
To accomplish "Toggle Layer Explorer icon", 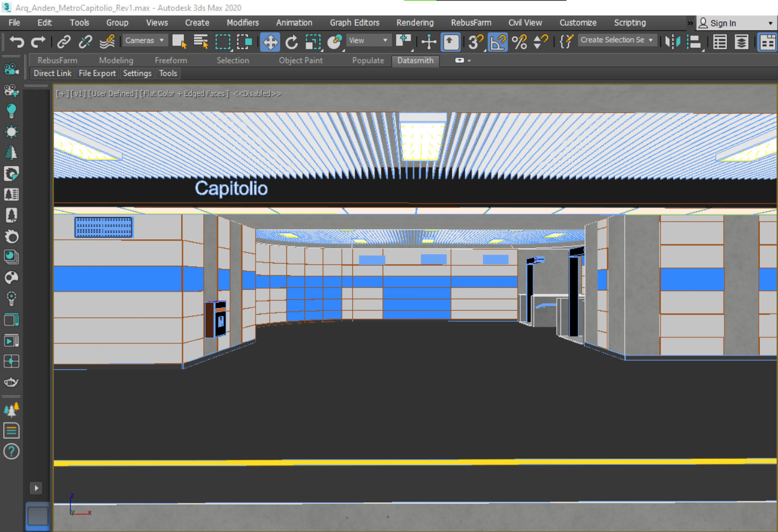I will [x=742, y=42].
